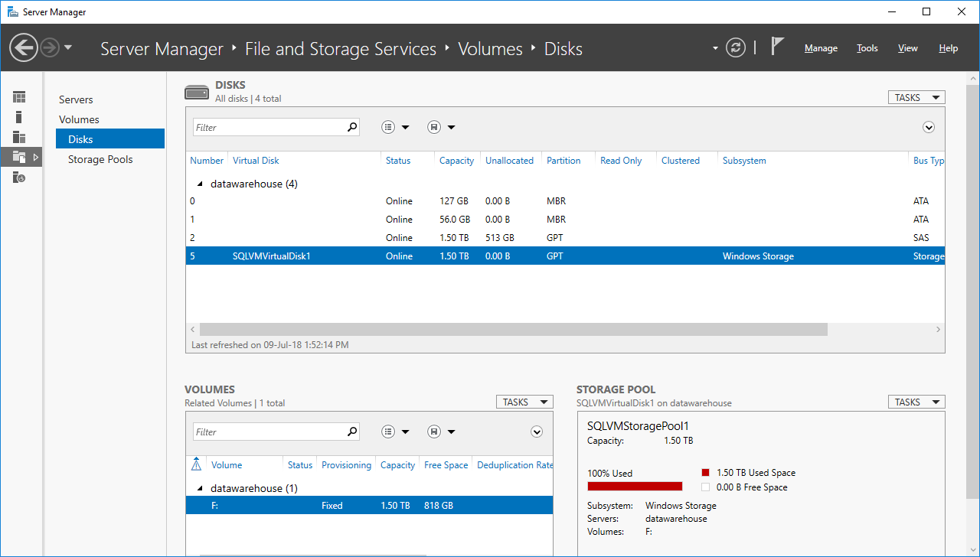Screen dimensions: 980x557
Task: Open the Dashboard sidebar icon
Action: [19, 97]
